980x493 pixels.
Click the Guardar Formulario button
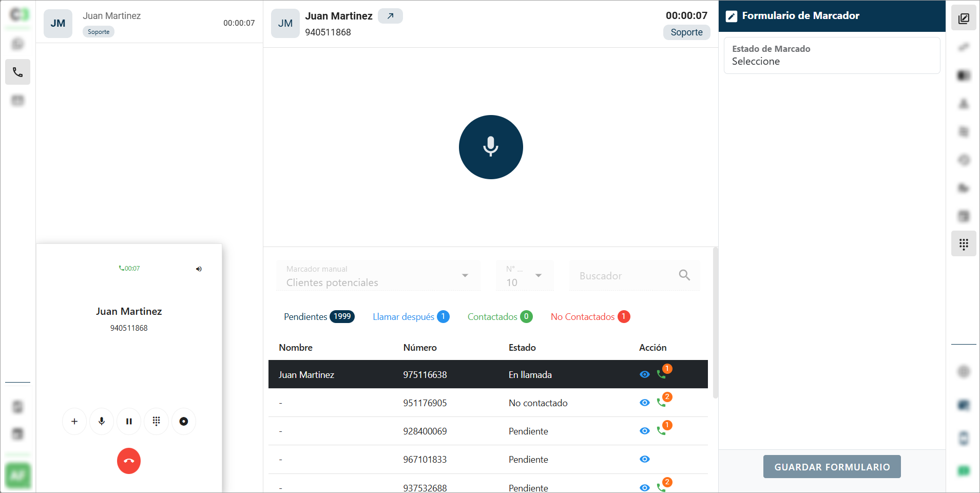click(832, 467)
